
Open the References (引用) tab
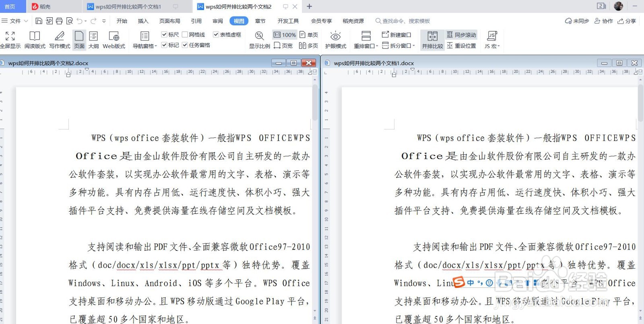point(196,21)
